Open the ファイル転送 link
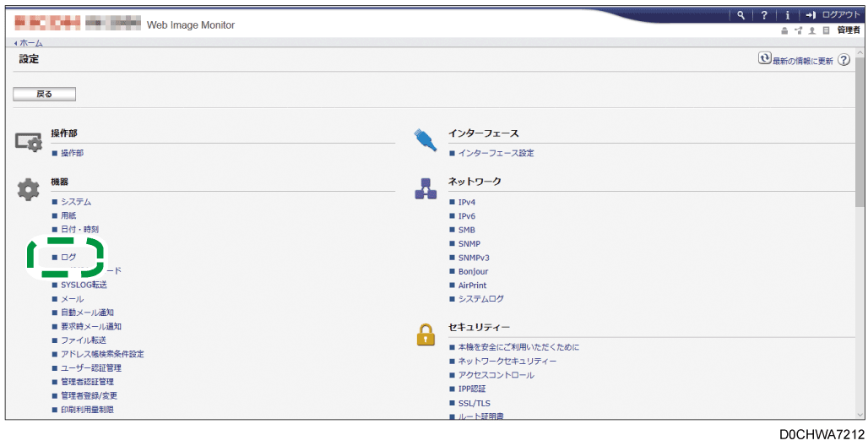 (84, 340)
